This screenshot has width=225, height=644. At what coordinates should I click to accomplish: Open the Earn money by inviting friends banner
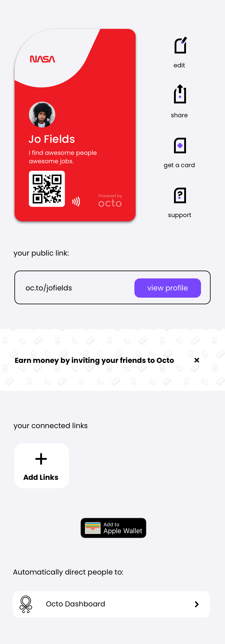coord(94,360)
